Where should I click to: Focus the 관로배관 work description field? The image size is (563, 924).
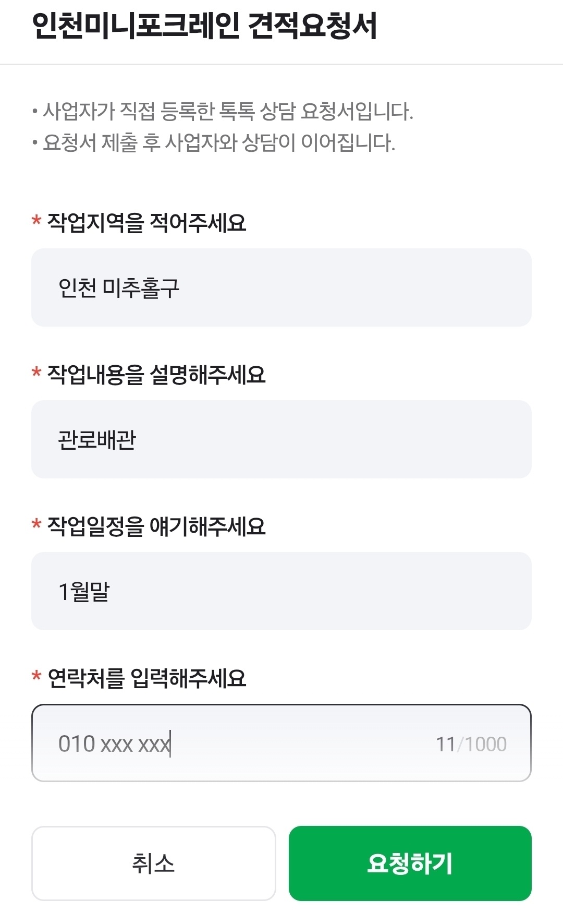[x=281, y=439]
